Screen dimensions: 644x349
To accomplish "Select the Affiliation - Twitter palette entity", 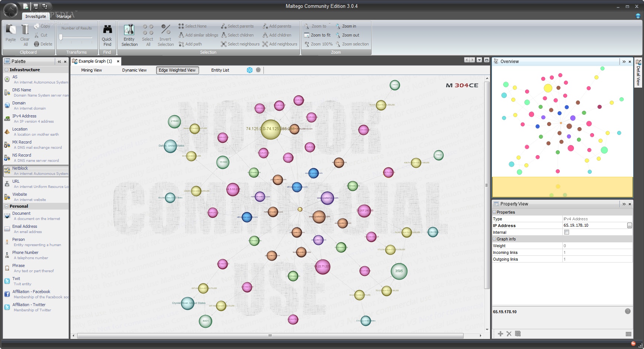I will coord(36,307).
